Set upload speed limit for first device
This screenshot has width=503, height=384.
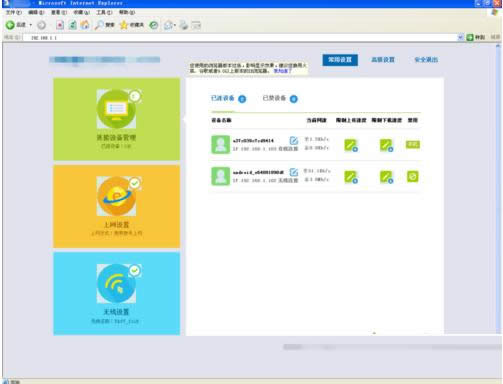pyautogui.click(x=351, y=145)
